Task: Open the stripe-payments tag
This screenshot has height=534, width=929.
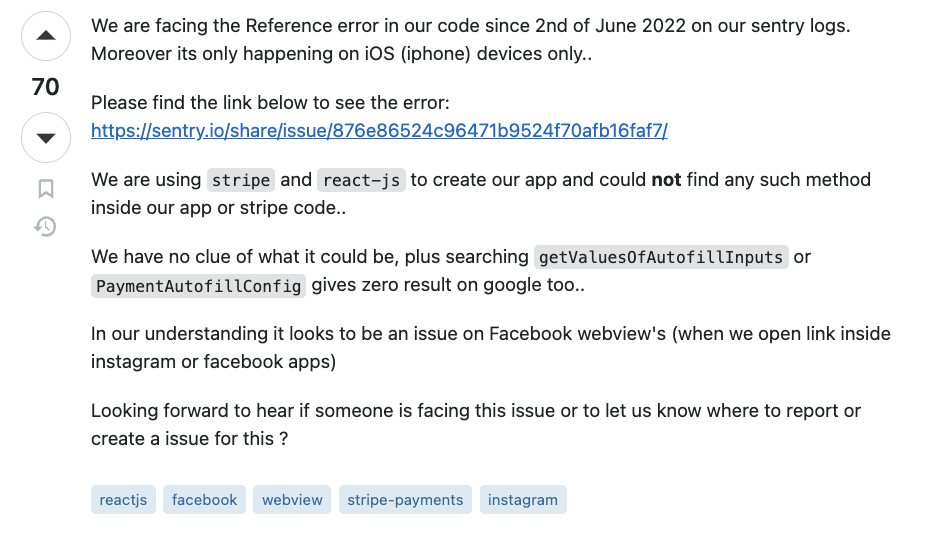Action: click(405, 500)
